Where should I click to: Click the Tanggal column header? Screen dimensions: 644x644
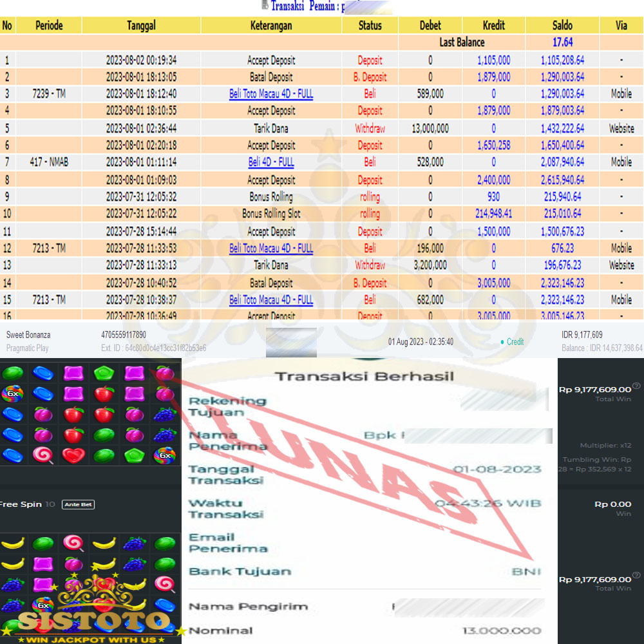[x=141, y=26]
